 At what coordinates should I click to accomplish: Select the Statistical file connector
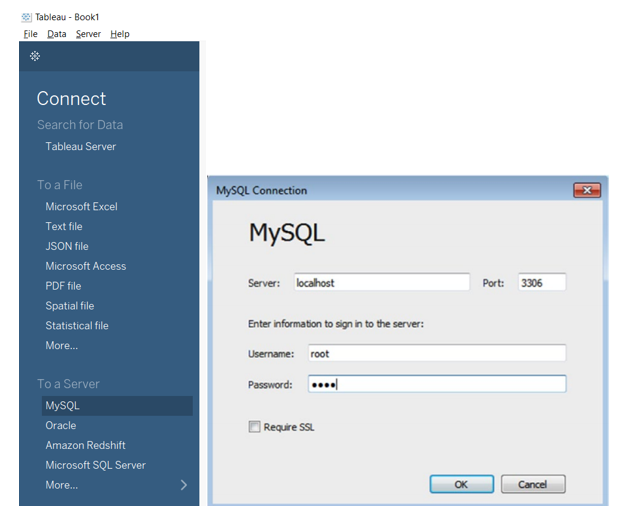(x=77, y=326)
